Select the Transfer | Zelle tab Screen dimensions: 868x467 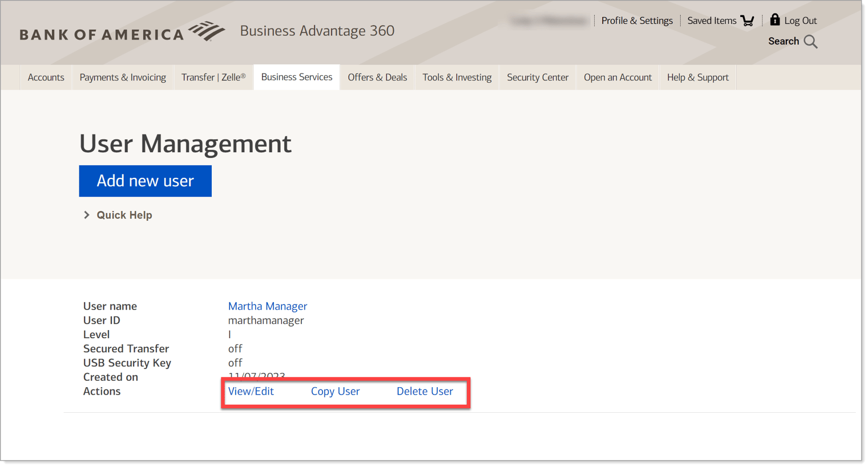click(213, 77)
